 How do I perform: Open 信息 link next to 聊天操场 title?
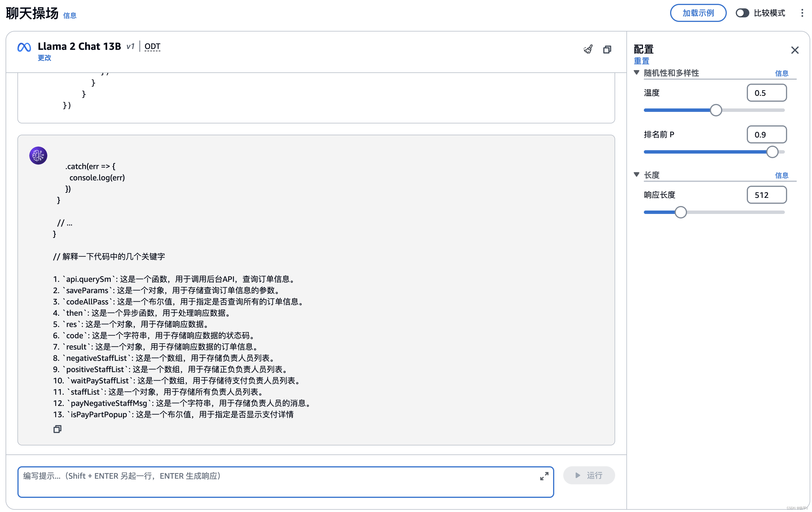70,16
